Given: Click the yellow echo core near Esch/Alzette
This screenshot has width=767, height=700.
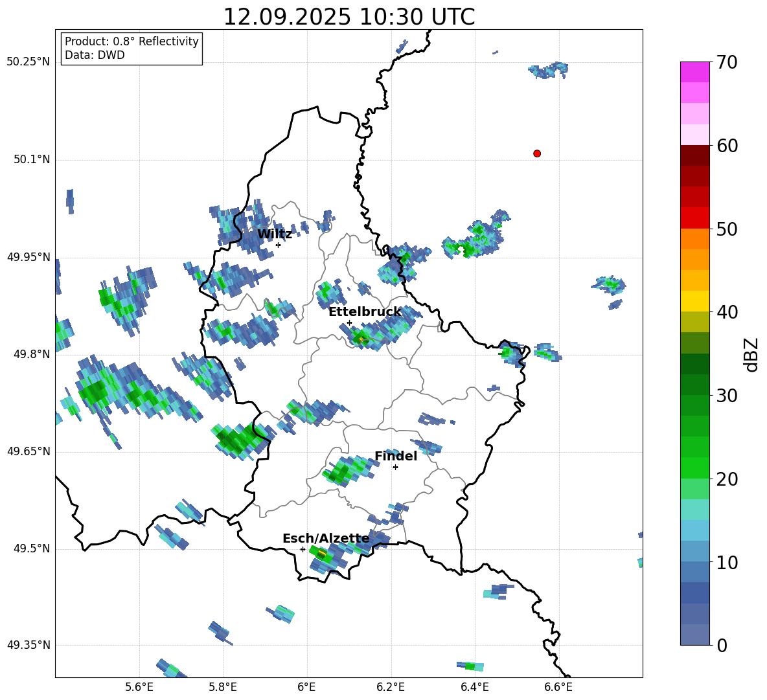Looking at the screenshot, I should point(321,554).
